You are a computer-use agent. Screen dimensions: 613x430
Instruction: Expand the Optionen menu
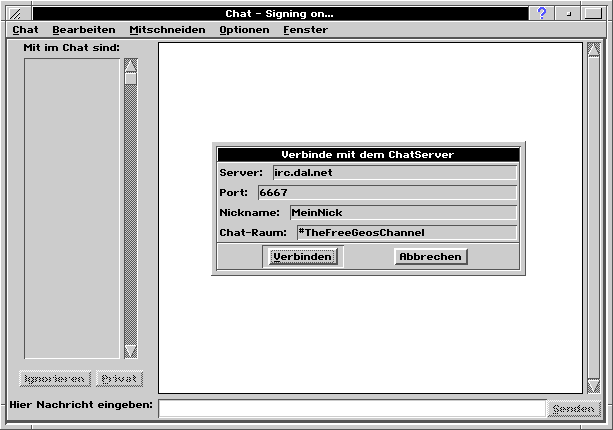(x=244, y=30)
